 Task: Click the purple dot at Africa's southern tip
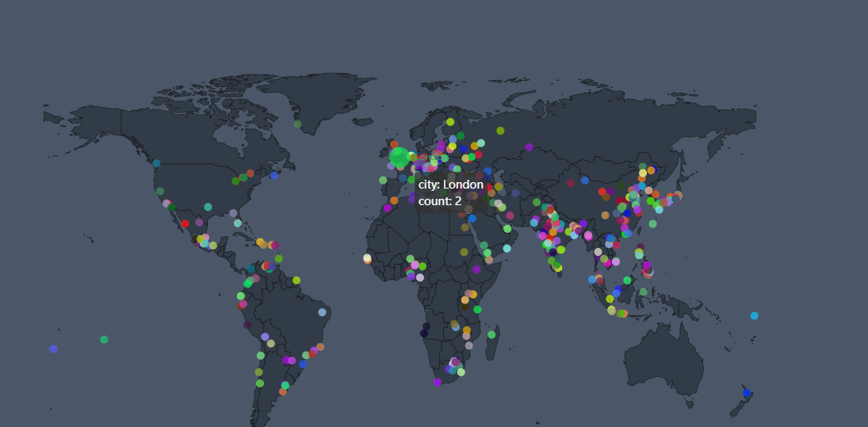pyautogui.click(x=437, y=382)
